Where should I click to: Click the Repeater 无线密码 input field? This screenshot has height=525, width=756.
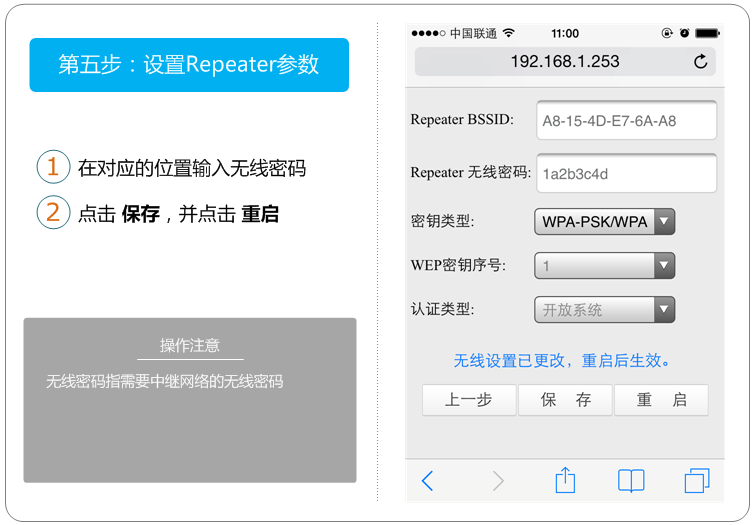click(626, 173)
